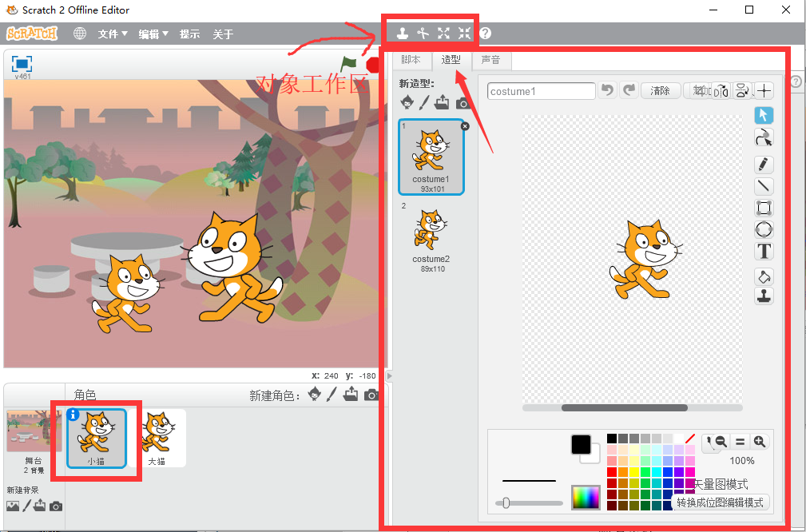
Task: Switch to the 脚本 tab
Action: coord(411,60)
